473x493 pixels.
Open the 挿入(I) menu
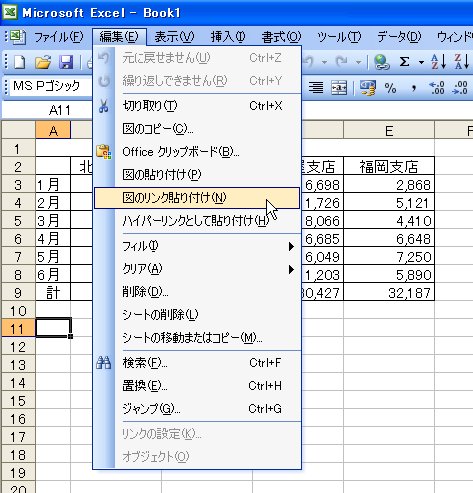[228, 37]
